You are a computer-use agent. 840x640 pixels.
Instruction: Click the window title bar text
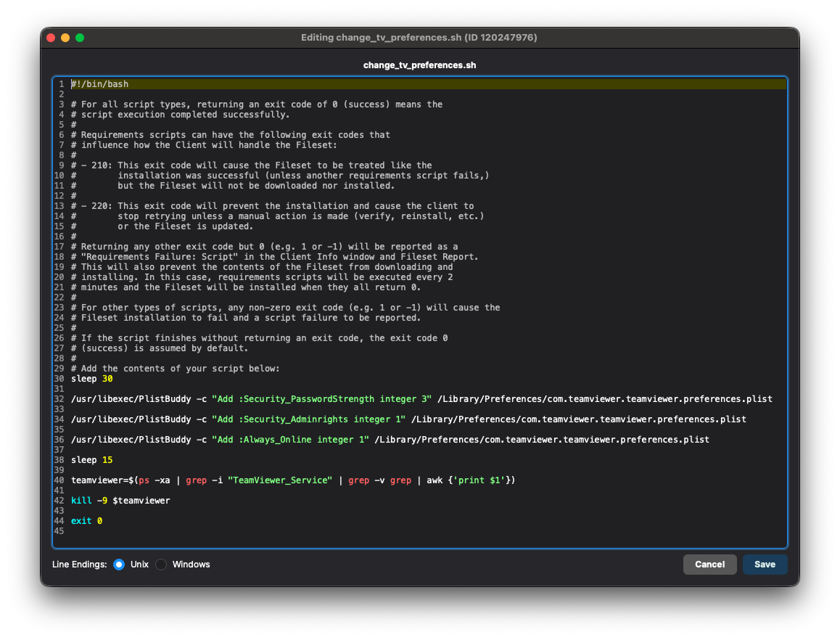pos(419,38)
